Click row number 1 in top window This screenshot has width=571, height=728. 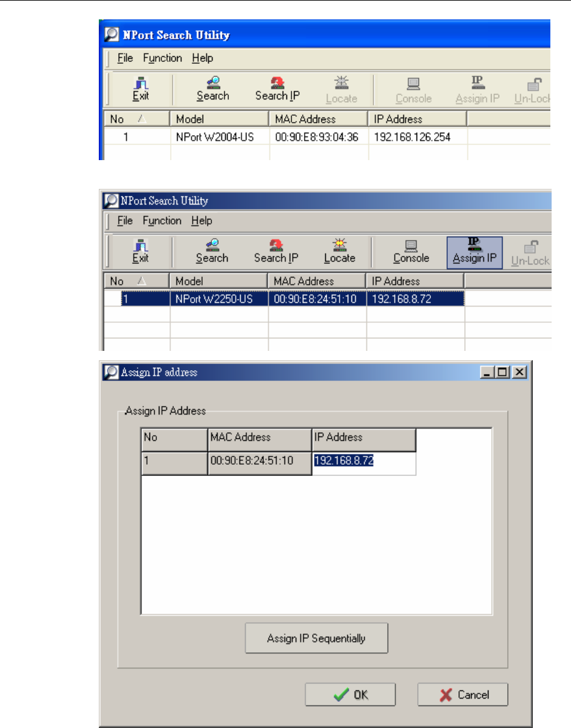tap(137, 137)
